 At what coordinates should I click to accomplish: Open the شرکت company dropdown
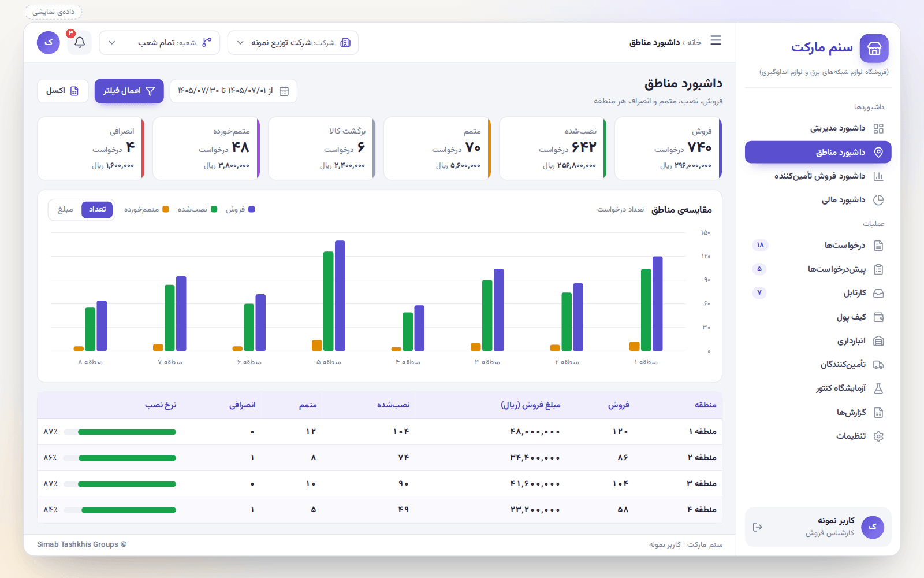click(293, 43)
